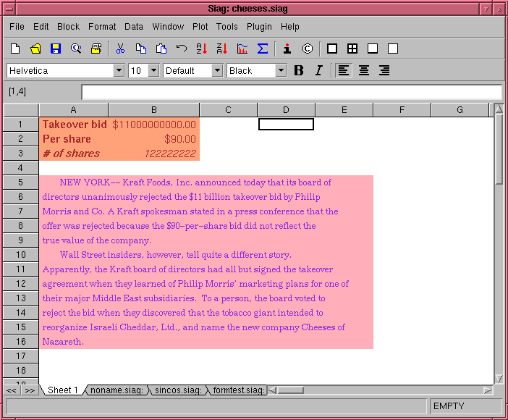The image size is (508, 420).
Task: Open help with the info 'i' icon
Action: [287, 49]
